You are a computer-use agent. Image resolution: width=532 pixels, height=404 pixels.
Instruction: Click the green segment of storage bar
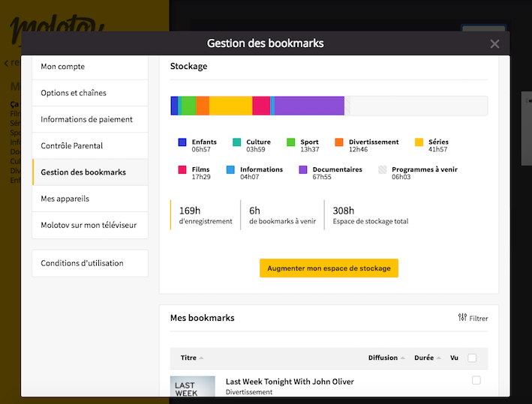click(x=189, y=106)
